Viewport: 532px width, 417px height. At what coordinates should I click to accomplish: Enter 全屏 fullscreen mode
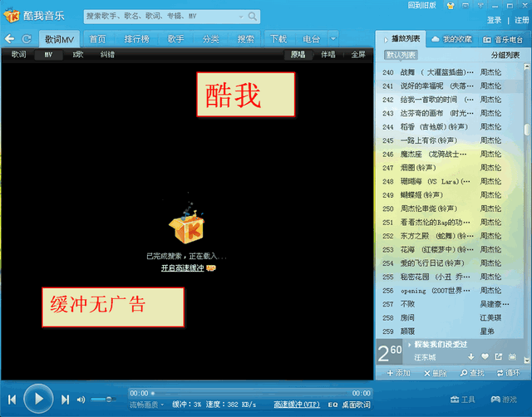pyautogui.click(x=358, y=55)
